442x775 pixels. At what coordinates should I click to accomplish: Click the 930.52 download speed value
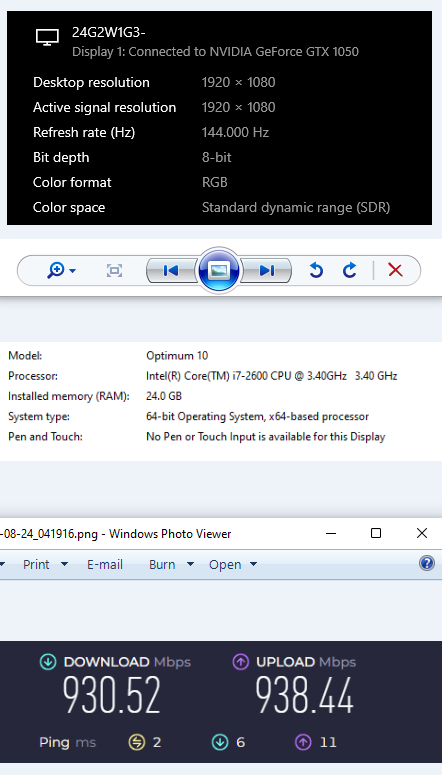coord(112,695)
